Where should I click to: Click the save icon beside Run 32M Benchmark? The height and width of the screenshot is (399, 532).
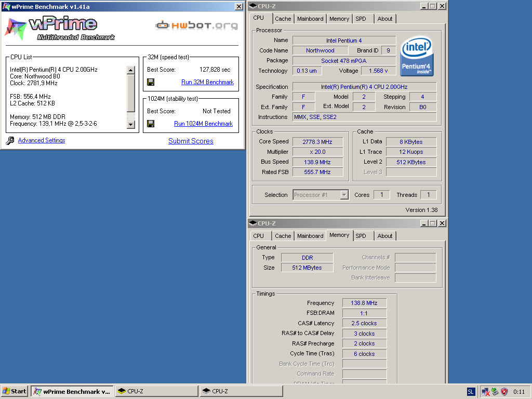(151, 82)
